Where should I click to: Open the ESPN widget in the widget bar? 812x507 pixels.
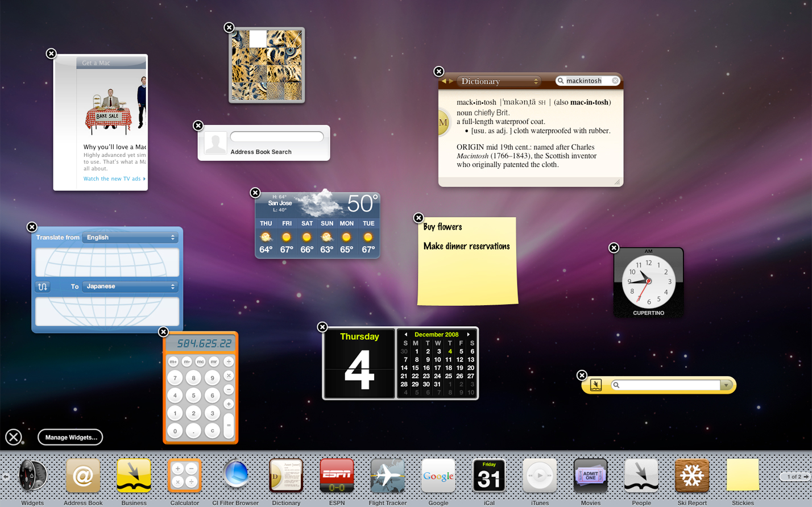tap(337, 475)
